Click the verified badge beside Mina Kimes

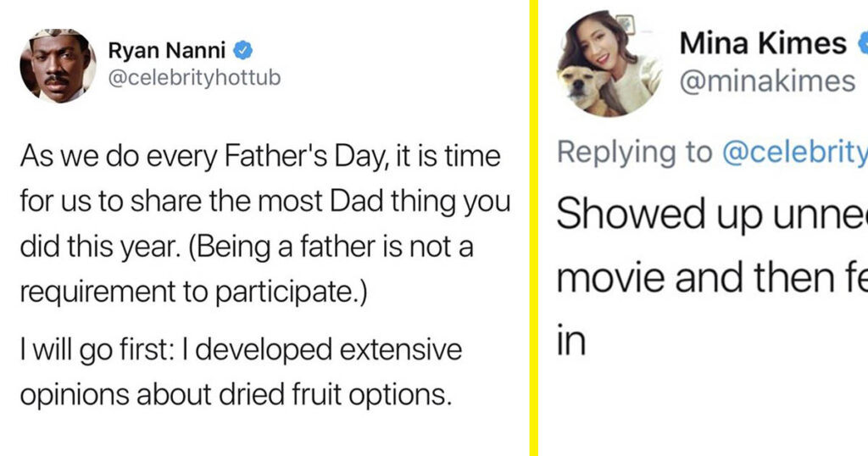863,44
